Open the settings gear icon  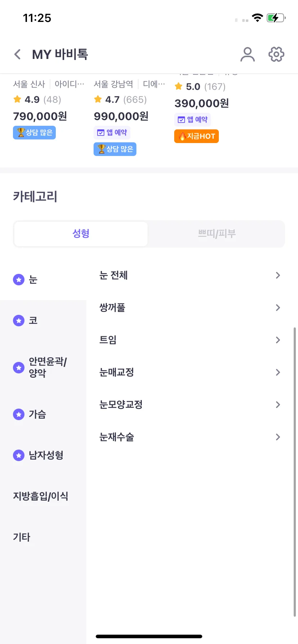pos(276,54)
